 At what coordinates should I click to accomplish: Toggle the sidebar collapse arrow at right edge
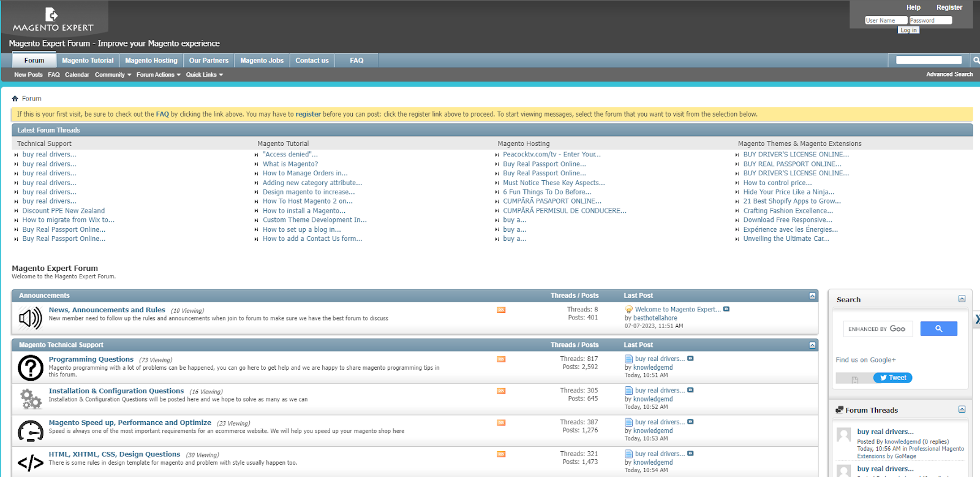click(977, 319)
